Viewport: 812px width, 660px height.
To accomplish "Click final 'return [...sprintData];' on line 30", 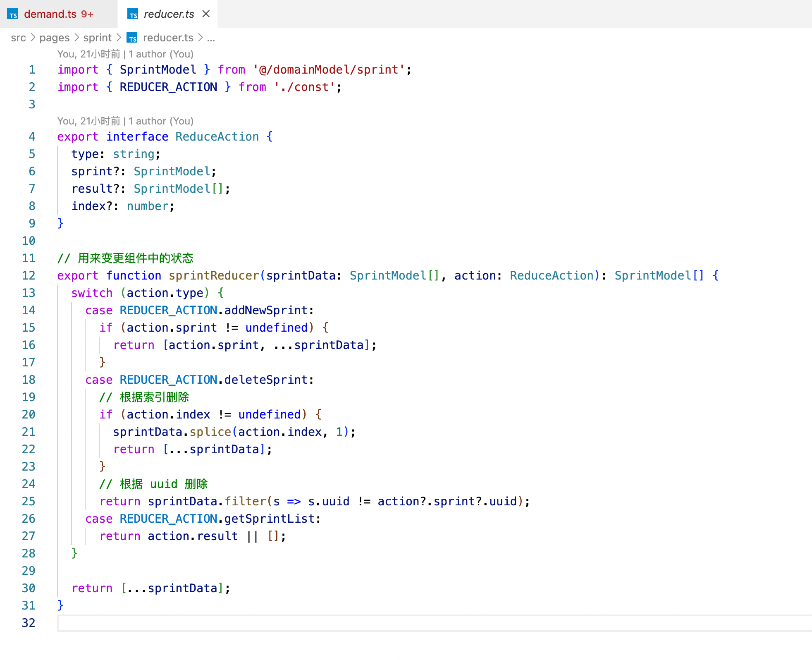I will (x=151, y=588).
